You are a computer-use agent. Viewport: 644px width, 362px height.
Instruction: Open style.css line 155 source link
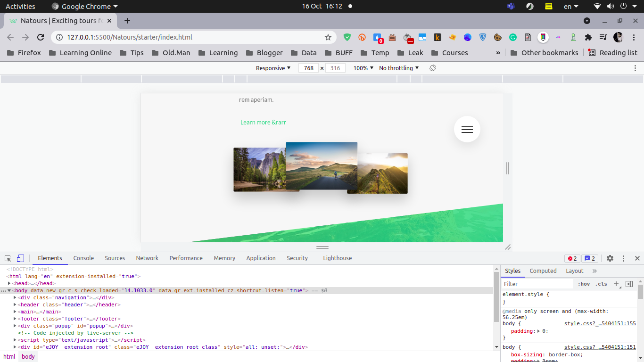click(600, 324)
